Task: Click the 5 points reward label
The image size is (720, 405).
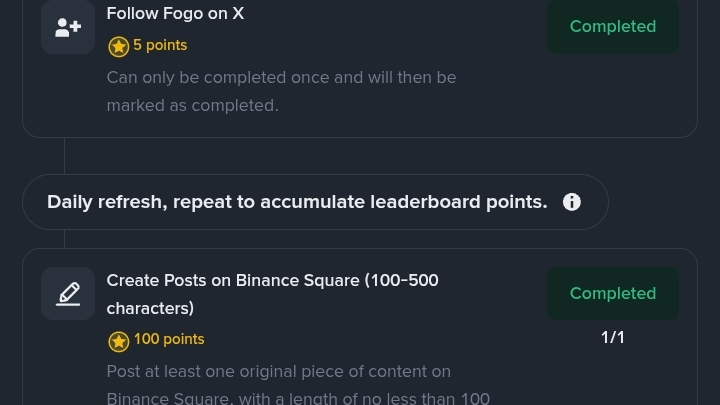Action: coord(160,46)
